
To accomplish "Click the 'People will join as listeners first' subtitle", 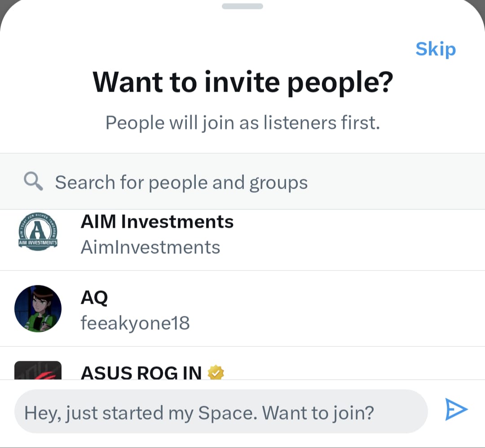I will 242,122.
